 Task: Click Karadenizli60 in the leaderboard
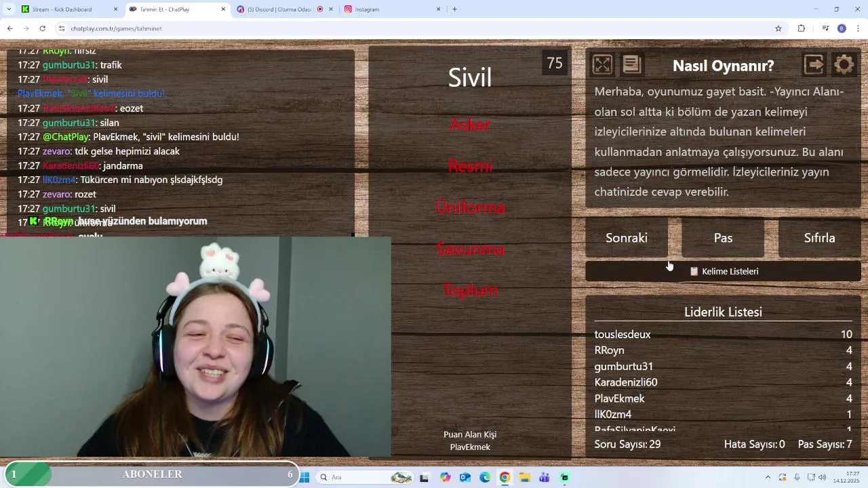pyautogui.click(x=626, y=382)
